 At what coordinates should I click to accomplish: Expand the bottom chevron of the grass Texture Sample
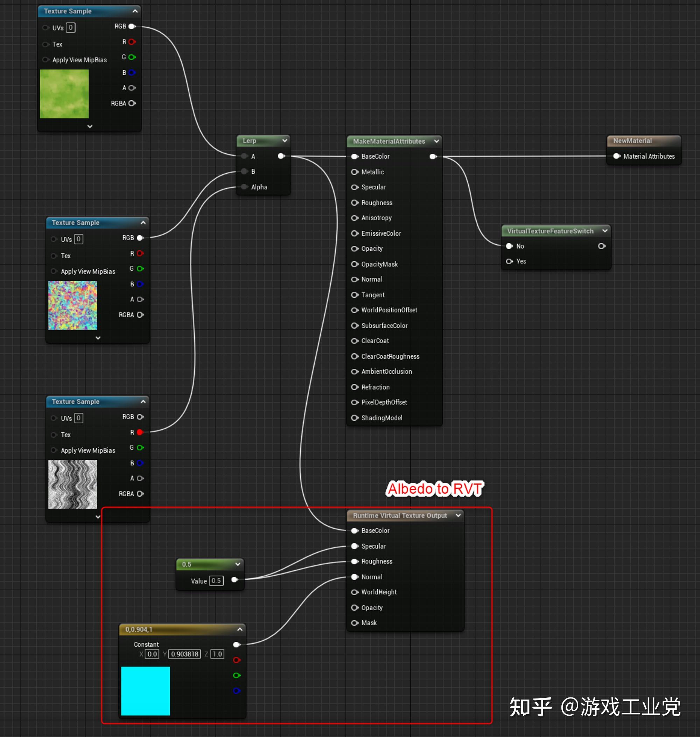[90, 126]
